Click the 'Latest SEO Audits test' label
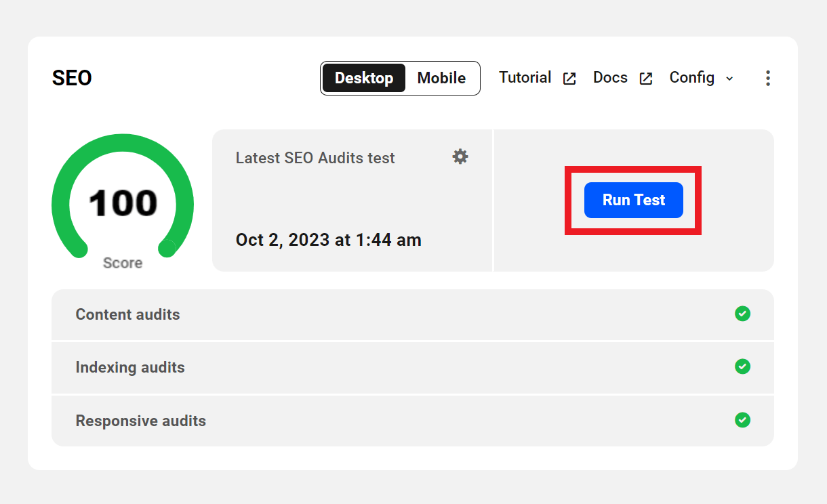Screen dimensions: 827x504 pyautogui.click(x=315, y=158)
